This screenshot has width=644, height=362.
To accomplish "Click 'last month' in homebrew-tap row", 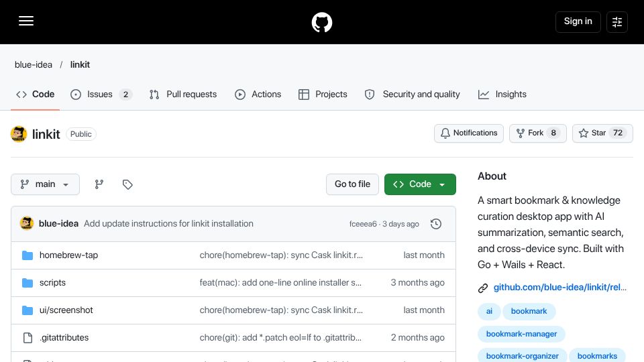I will coord(424,255).
